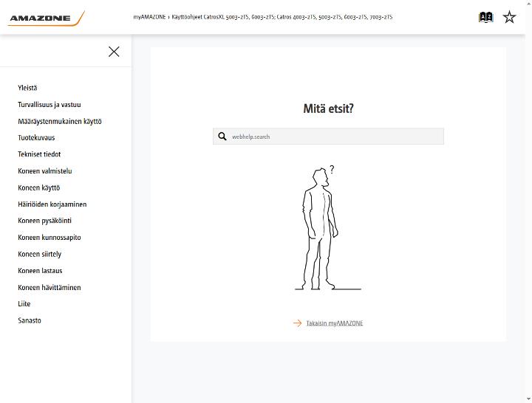Select Koneen kunnossapito in the menu
532x403 pixels.
click(50, 238)
